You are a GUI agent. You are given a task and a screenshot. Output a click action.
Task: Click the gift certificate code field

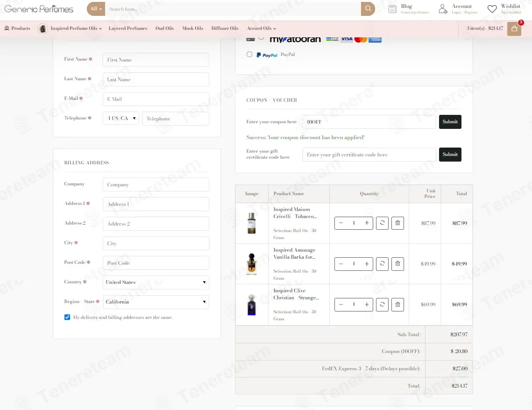click(x=369, y=155)
